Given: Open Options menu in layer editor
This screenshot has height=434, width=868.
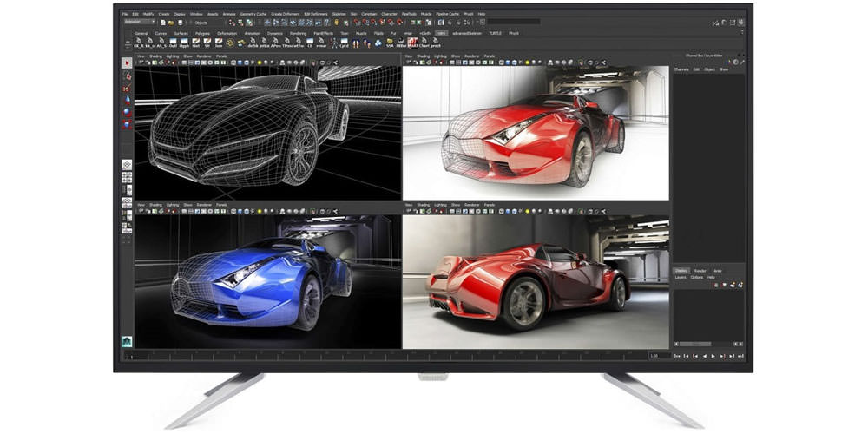Looking at the screenshot, I should pos(697,277).
